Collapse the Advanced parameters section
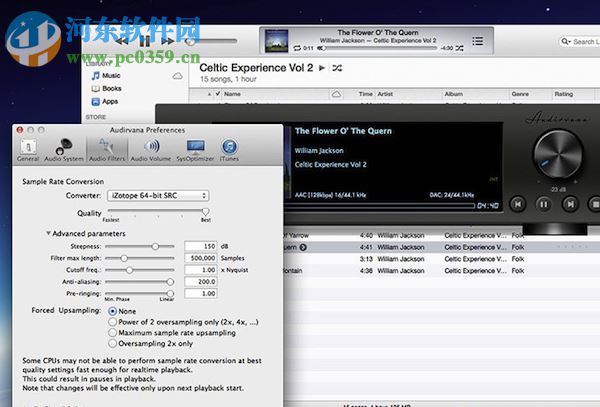 [x=48, y=233]
